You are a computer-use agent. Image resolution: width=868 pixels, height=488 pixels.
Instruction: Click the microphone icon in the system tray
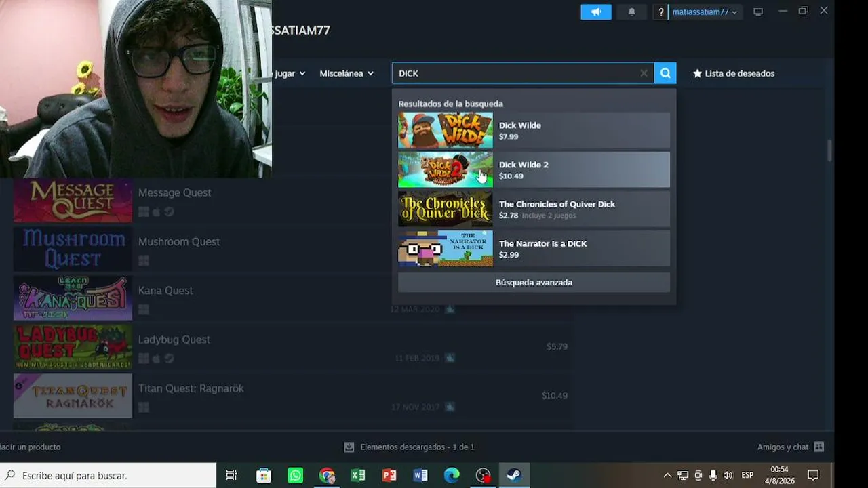pos(713,475)
